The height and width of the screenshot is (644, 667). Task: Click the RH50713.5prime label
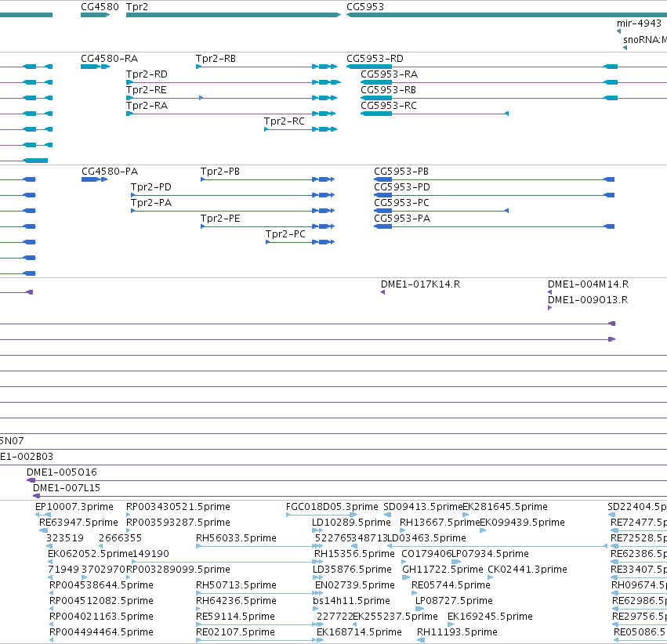point(236,585)
